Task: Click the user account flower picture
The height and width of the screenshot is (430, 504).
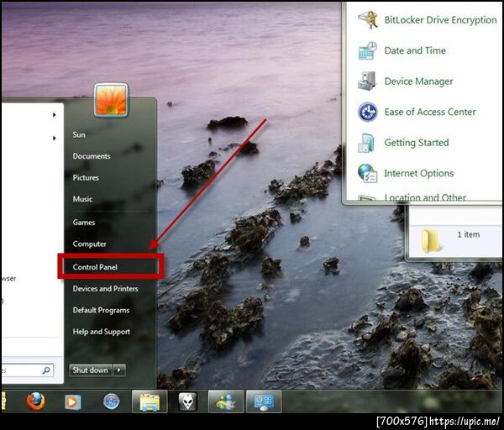Action: 111,100
